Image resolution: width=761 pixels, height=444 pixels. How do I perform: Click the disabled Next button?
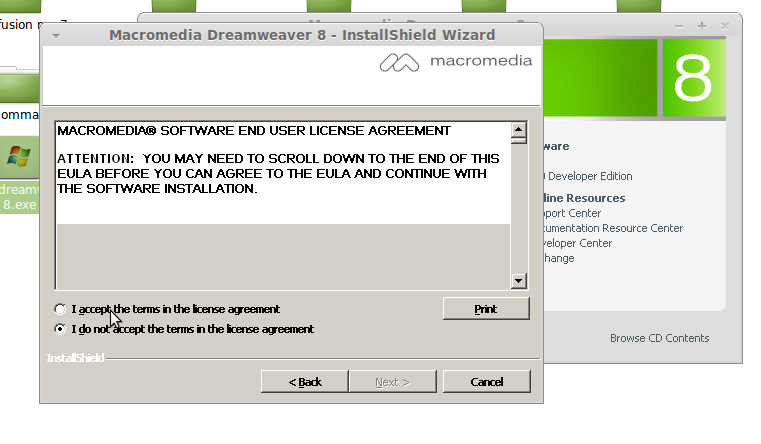(393, 382)
